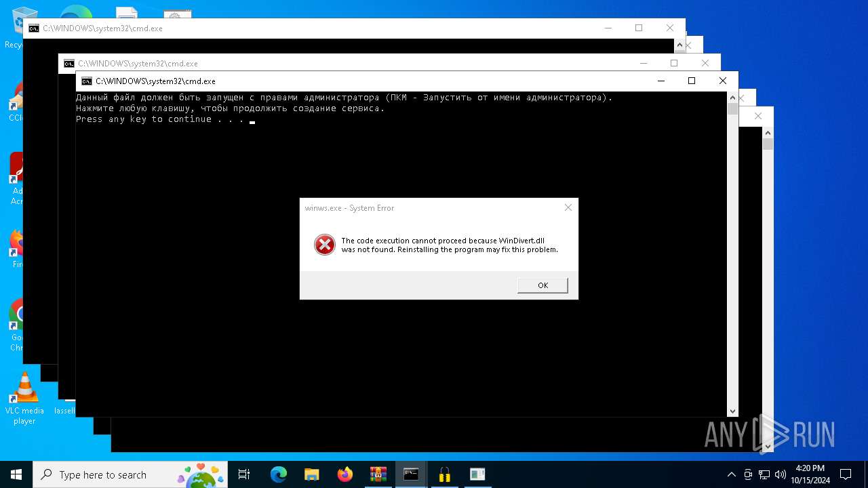Launch Firefox from the taskbar
868x488 pixels.
click(345, 474)
